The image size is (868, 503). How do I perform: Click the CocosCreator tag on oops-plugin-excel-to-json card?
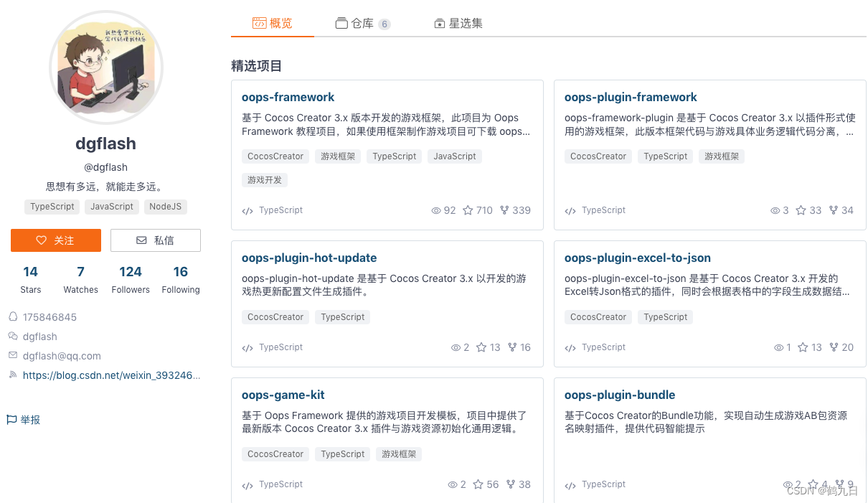click(x=598, y=317)
